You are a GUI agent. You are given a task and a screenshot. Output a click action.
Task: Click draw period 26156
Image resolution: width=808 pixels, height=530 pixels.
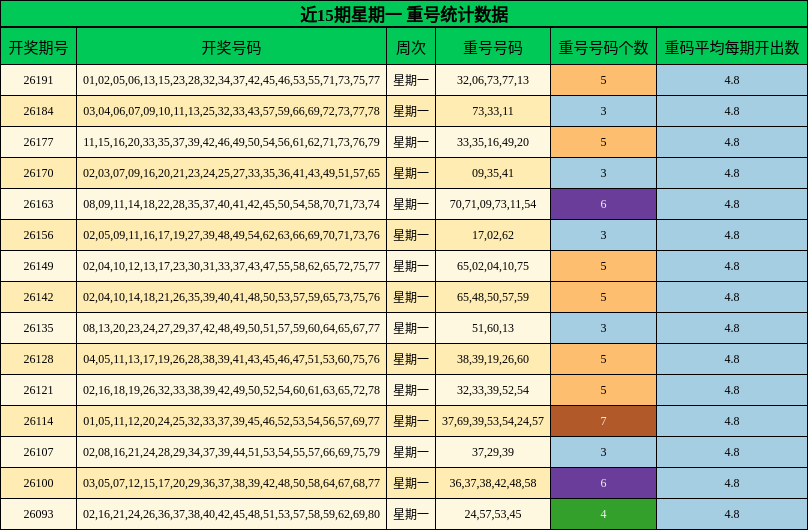tap(39, 235)
